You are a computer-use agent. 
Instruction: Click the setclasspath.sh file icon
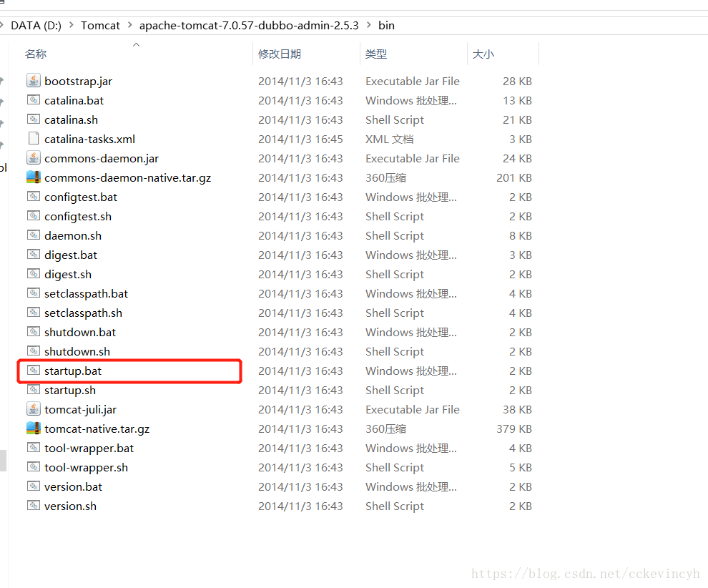point(34,312)
